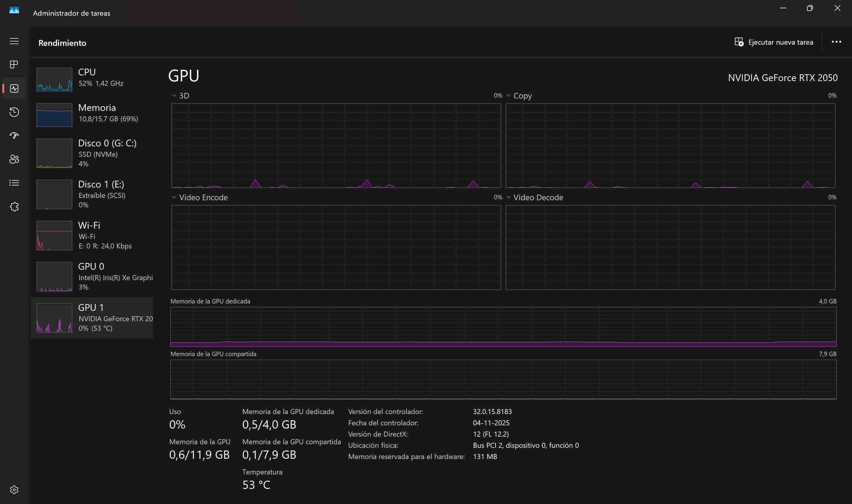The width and height of the screenshot is (852, 504).
Task: Open the 3D engine graph dropdown
Action: pos(174,96)
